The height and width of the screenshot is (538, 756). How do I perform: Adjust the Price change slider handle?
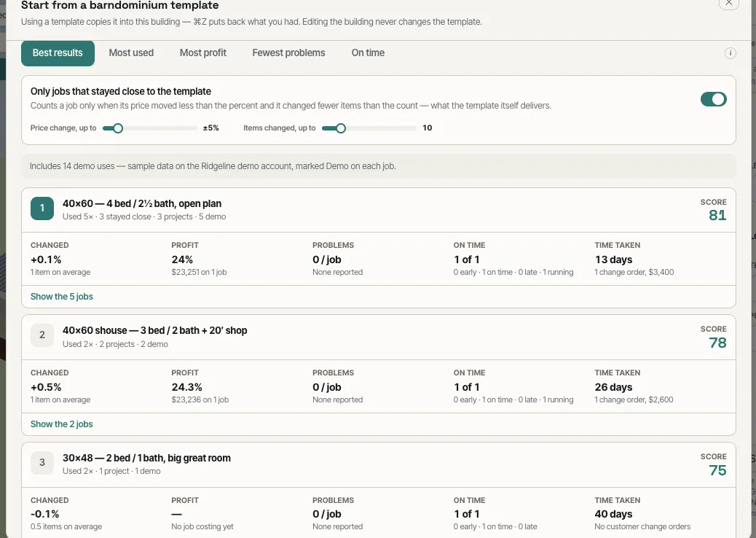pyautogui.click(x=118, y=128)
